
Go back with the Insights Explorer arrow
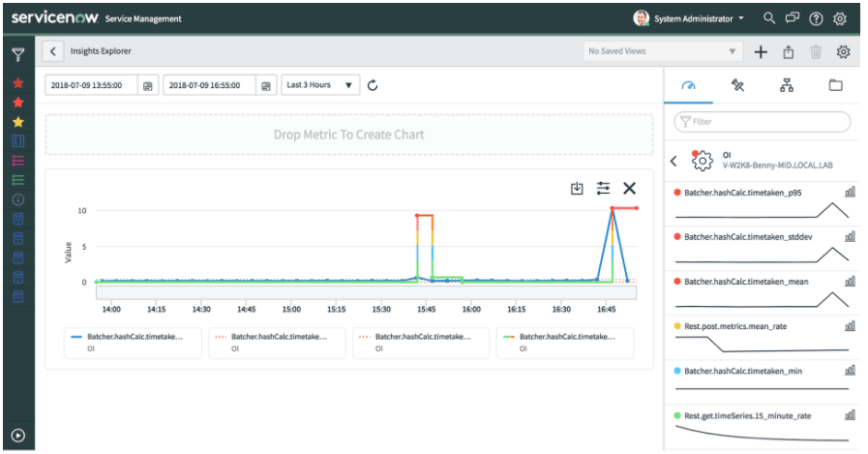coord(53,51)
